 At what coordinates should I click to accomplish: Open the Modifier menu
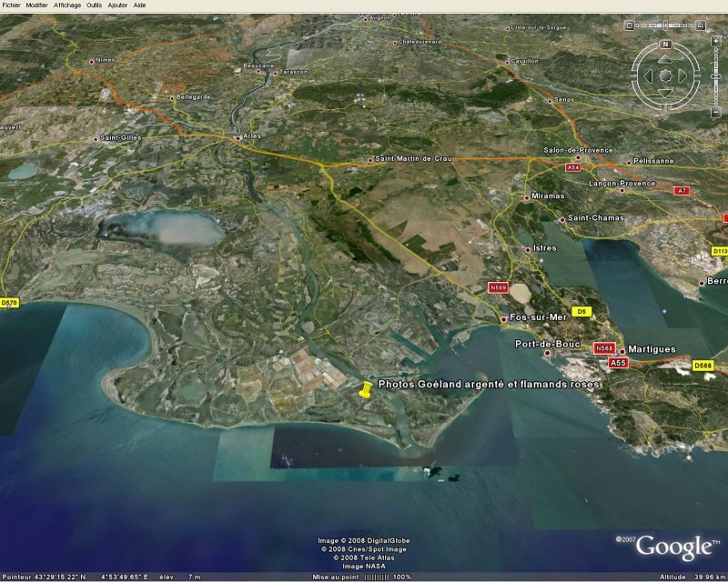point(36,5)
